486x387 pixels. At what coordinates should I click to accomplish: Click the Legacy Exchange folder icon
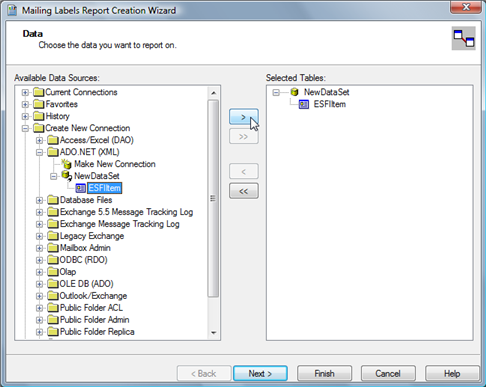click(x=53, y=236)
